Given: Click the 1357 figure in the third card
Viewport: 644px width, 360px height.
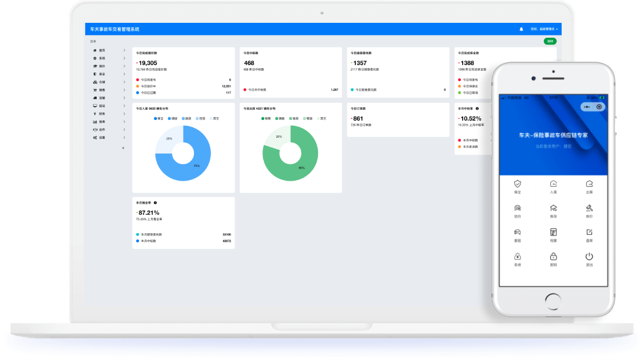Looking at the screenshot, I should [x=360, y=63].
